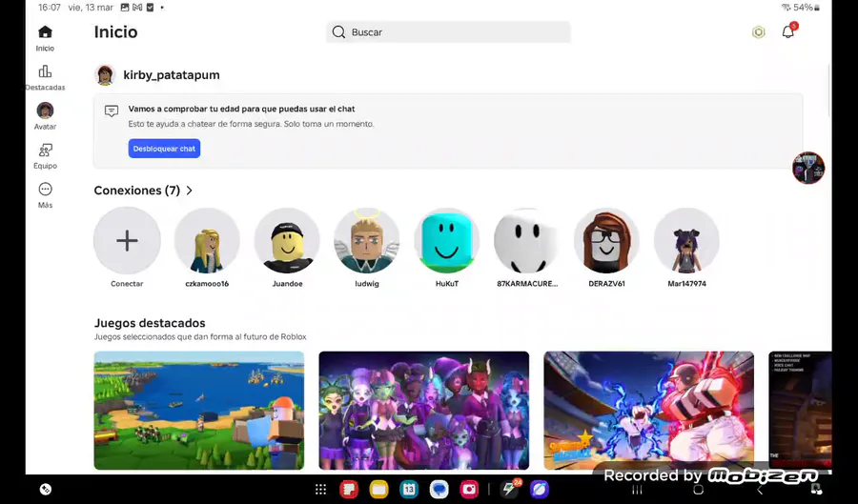Open the Destacadas charts section
Viewport: 858px width, 504px height.
point(45,77)
